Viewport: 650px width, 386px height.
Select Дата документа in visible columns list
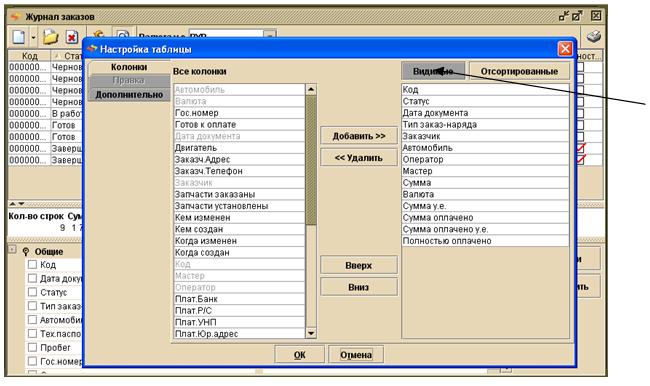pyautogui.click(x=485, y=113)
